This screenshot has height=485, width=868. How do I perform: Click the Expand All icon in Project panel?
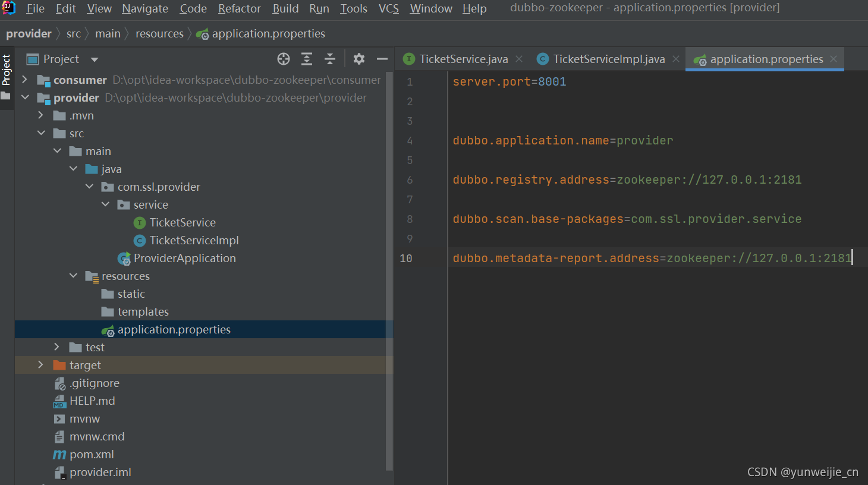point(307,59)
